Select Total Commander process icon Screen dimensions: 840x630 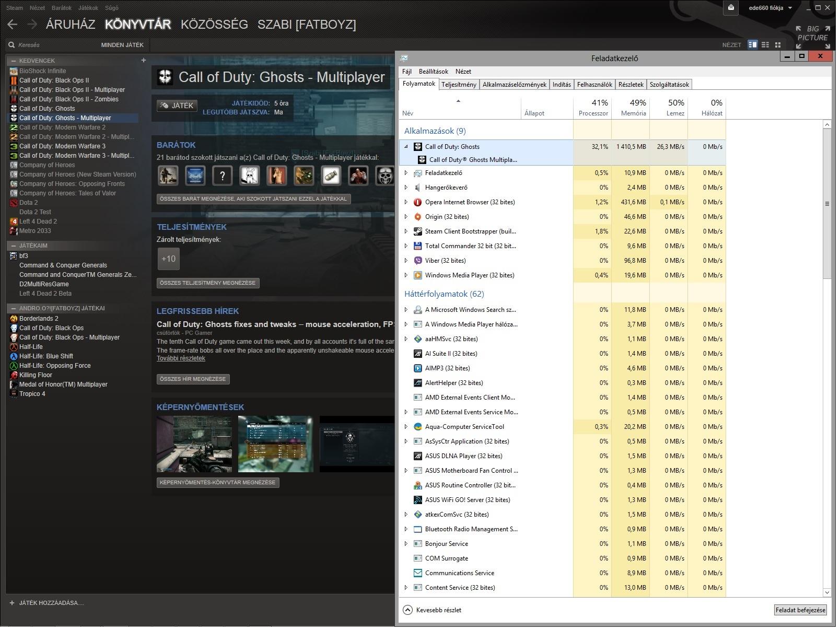coord(417,246)
